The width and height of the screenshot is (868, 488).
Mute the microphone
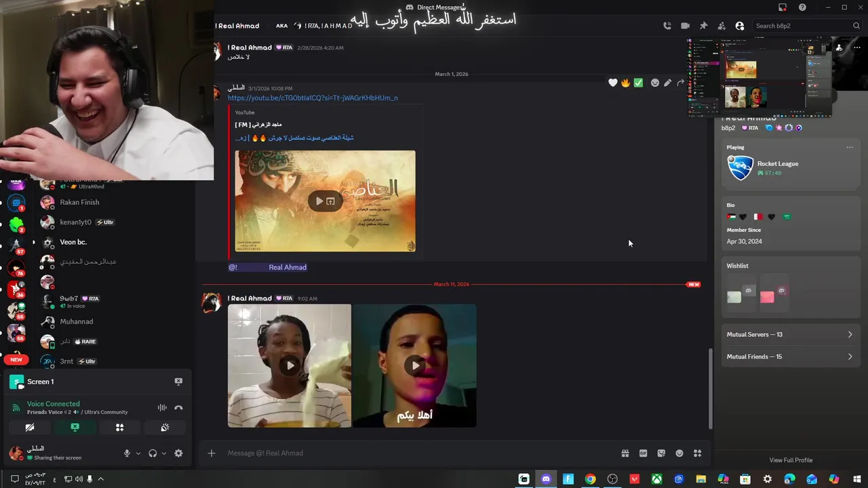tap(127, 453)
